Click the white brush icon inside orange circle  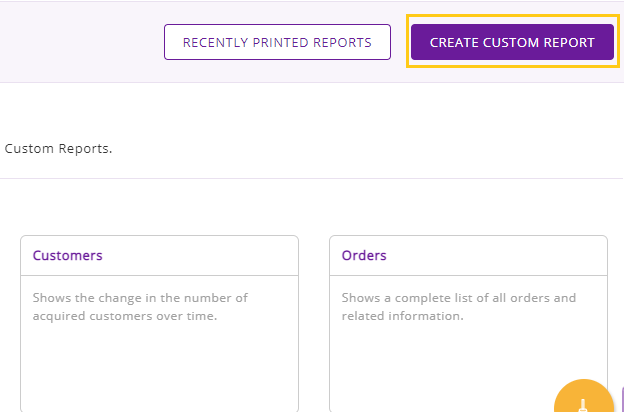tap(583, 406)
